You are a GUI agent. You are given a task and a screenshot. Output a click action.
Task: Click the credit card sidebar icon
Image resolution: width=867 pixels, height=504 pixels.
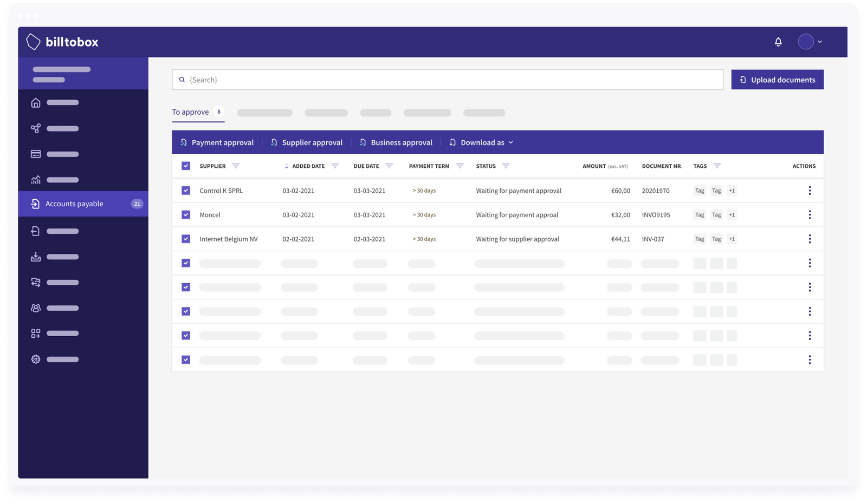point(36,154)
